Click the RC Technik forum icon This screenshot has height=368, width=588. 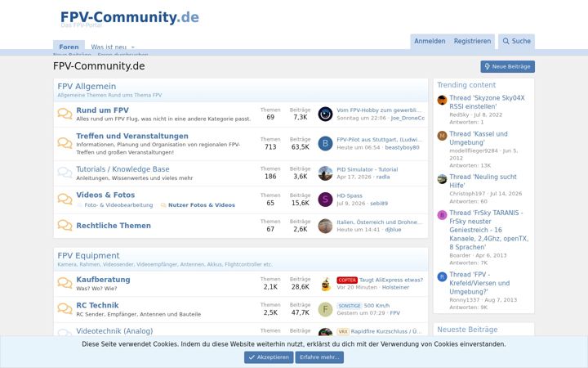pos(65,308)
